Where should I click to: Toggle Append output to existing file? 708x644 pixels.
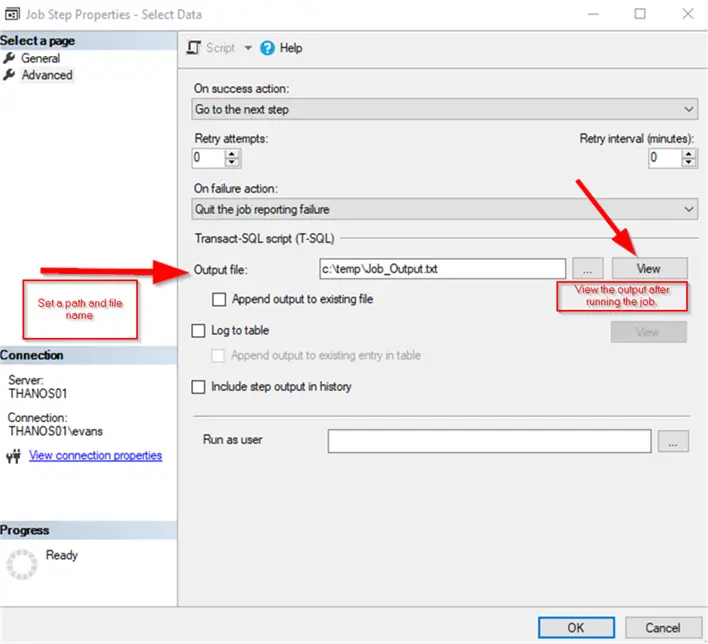pyautogui.click(x=219, y=299)
